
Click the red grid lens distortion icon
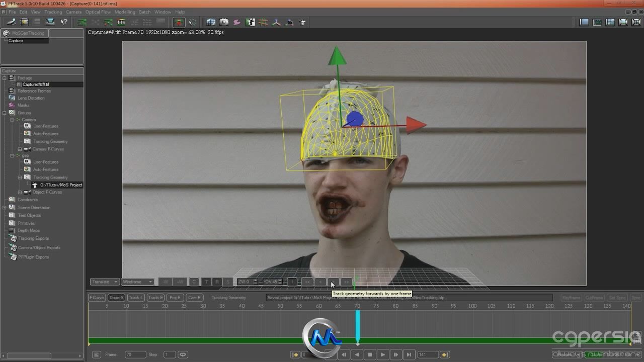click(263, 22)
